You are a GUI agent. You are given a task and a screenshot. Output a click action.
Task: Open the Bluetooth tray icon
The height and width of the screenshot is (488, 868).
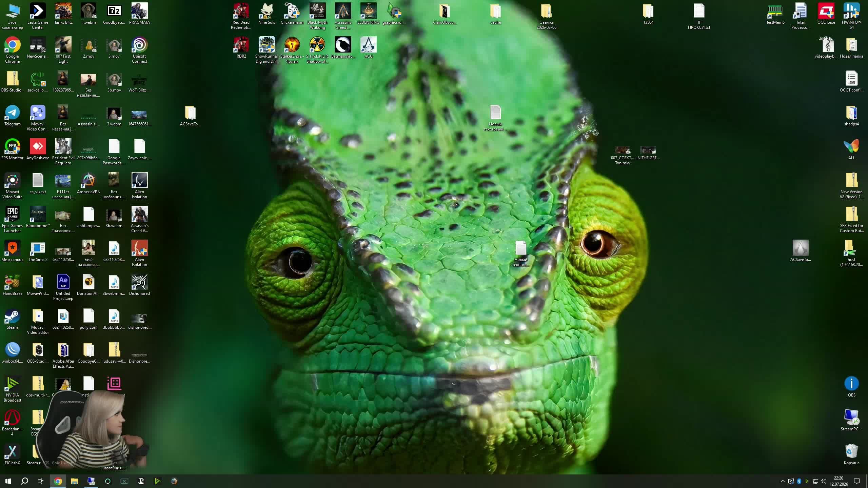click(799, 481)
